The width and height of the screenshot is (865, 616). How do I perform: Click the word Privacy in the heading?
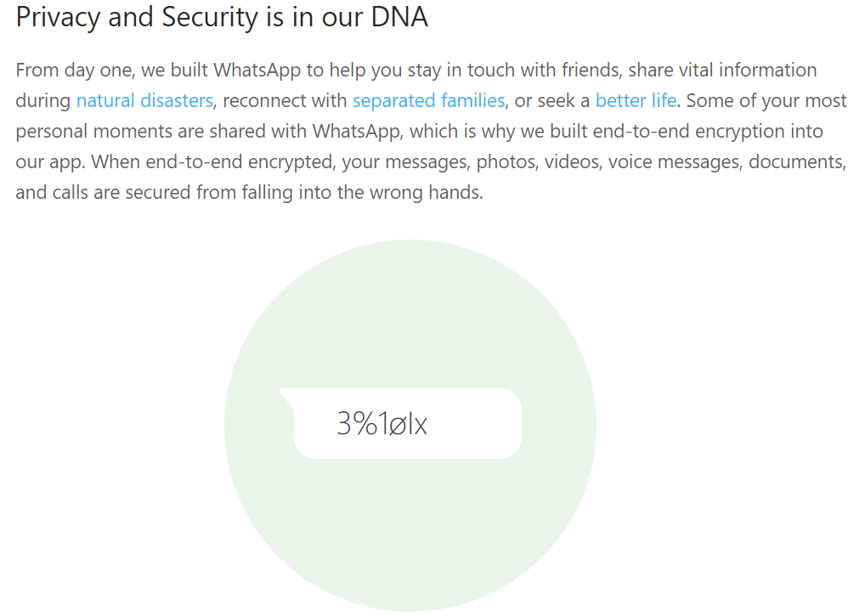[58, 18]
